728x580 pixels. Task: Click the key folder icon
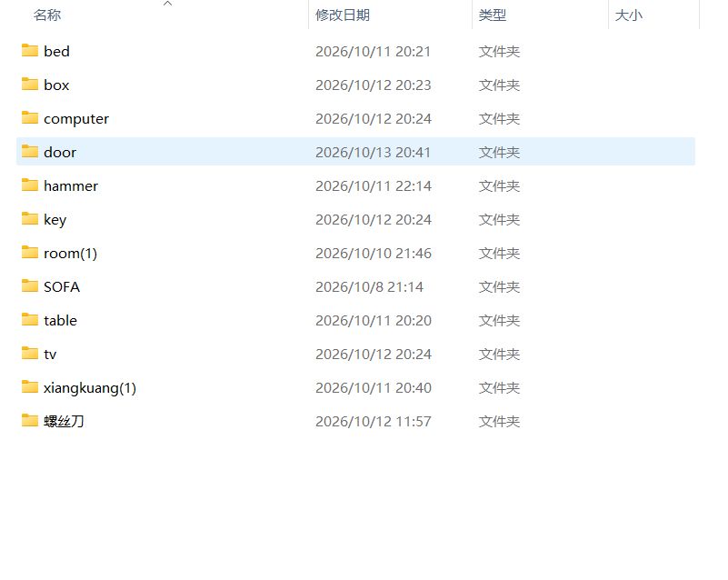30,219
